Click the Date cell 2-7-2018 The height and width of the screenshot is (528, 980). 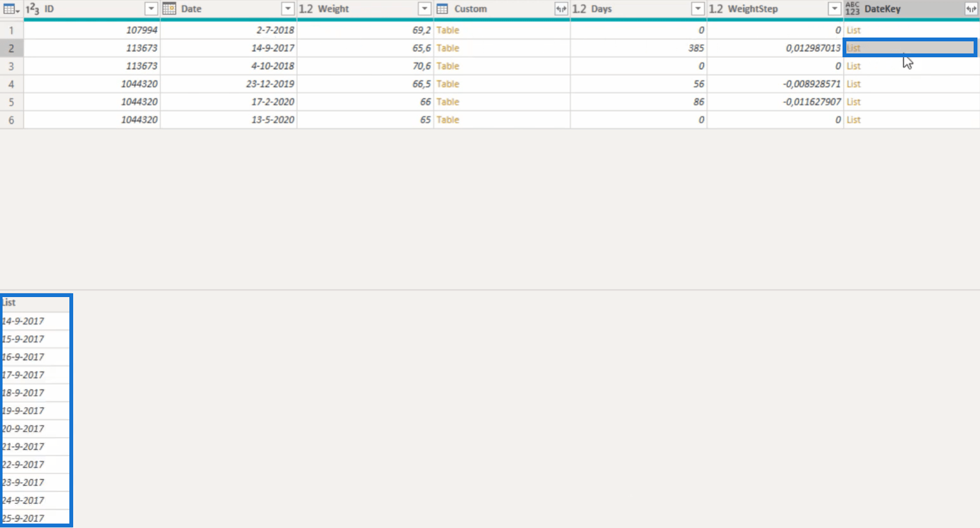pos(228,30)
